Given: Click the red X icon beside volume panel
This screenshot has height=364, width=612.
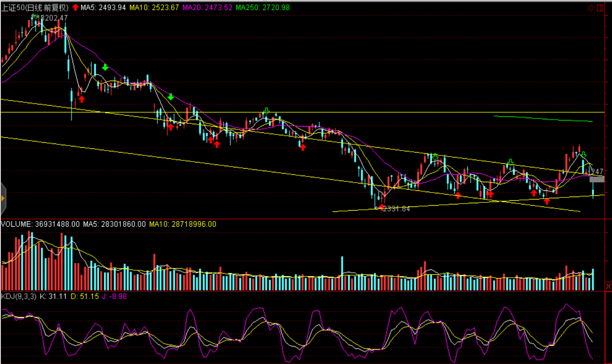Looking at the screenshot, I should pos(609,286).
